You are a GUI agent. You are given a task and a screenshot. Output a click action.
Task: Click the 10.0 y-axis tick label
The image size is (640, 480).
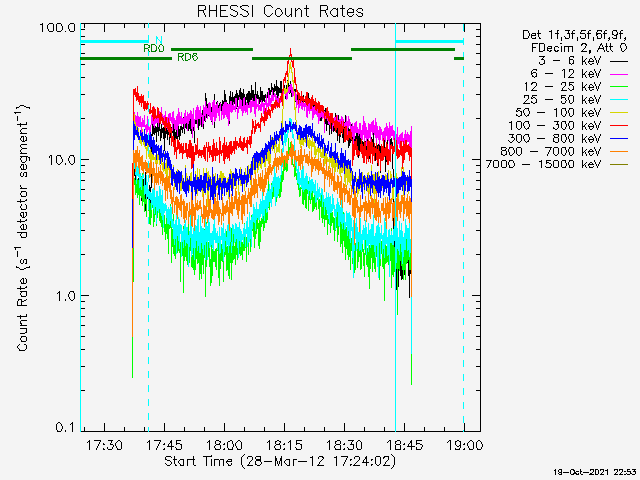tap(62, 160)
